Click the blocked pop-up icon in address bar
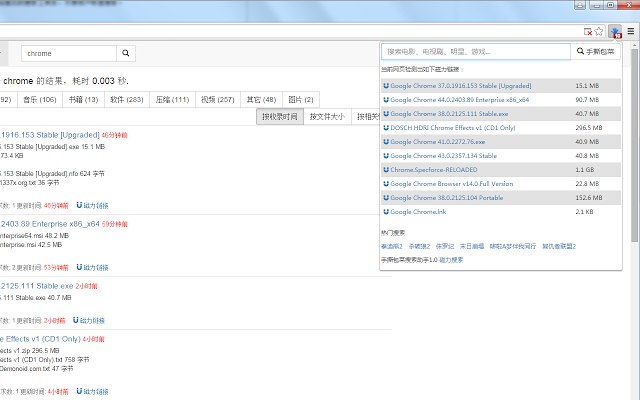 (x=588, y=31)
